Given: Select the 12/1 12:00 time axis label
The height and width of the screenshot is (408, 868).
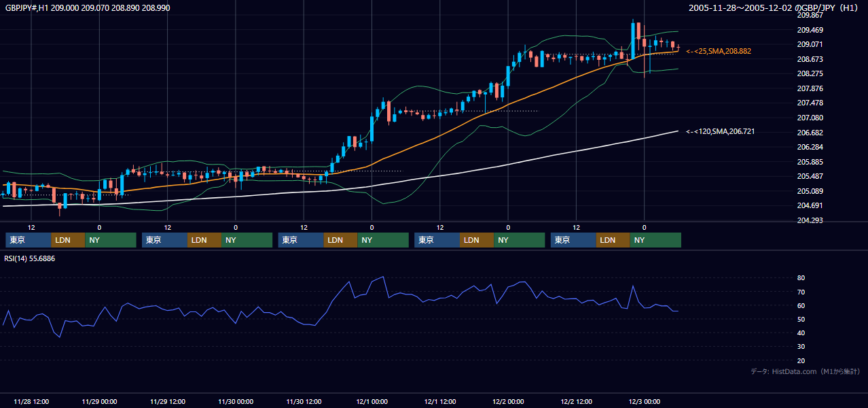Looking at the screenshot, I should 440,401.
